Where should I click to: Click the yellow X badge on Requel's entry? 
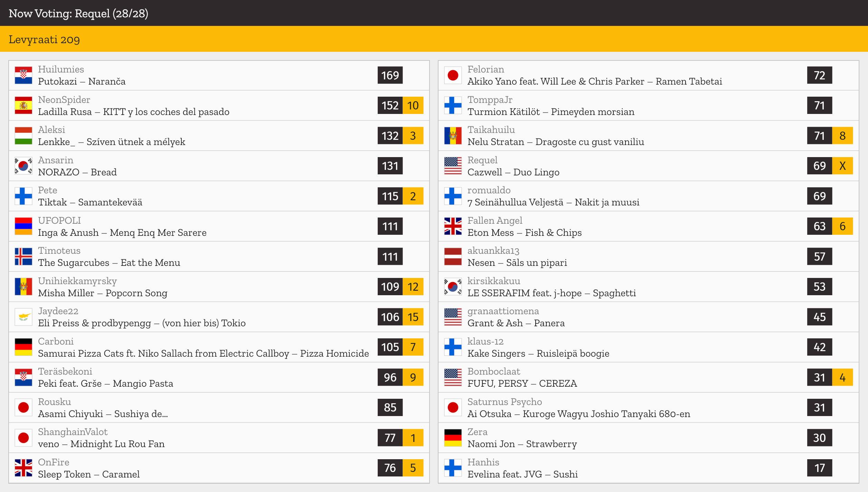[842, 166]
